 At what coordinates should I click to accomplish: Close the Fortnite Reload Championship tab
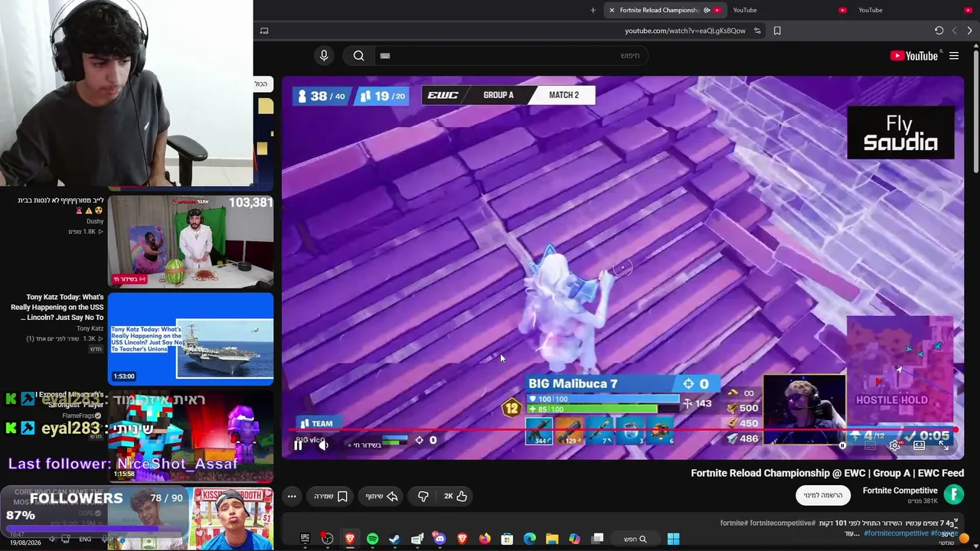[x=612, y=10]
